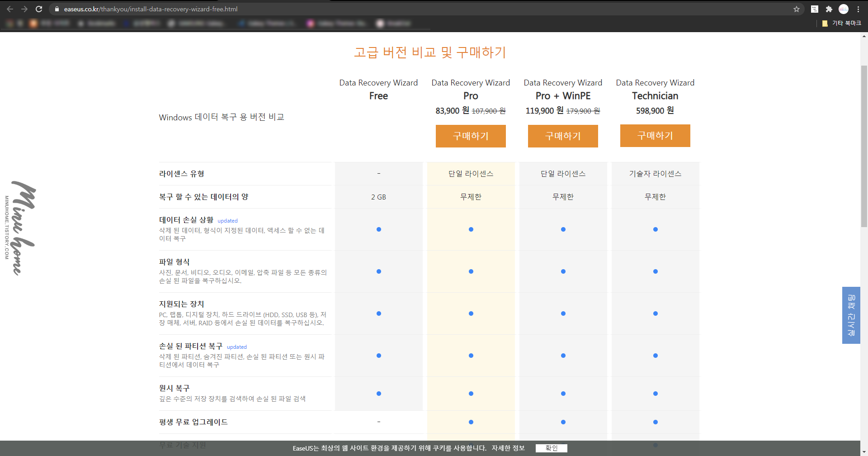
Task: Click the 지원되는 장치 feature title
Action: tap(182, 304)
